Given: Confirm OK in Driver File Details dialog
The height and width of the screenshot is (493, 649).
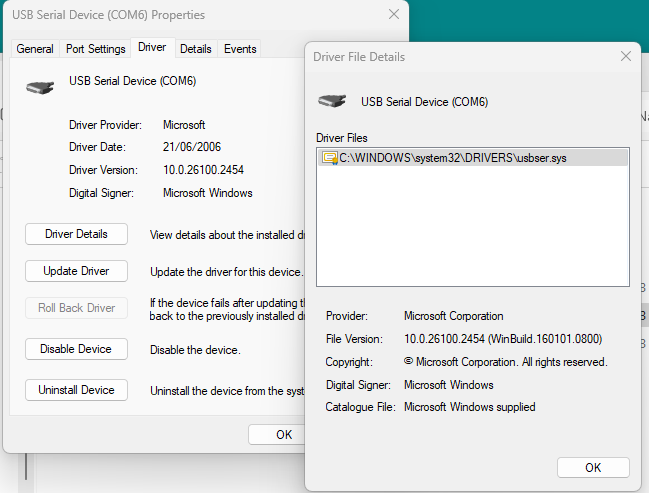Looking at the screenshot, I should click(593, 467).
